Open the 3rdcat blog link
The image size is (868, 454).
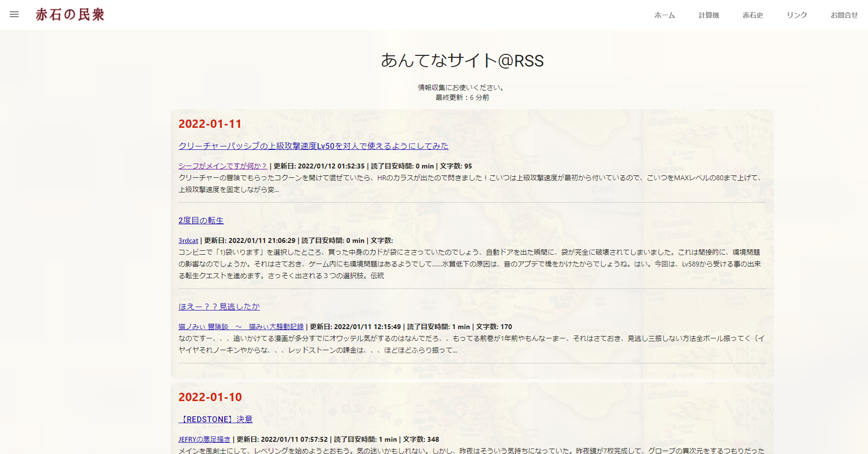click(x=188, y=240)
